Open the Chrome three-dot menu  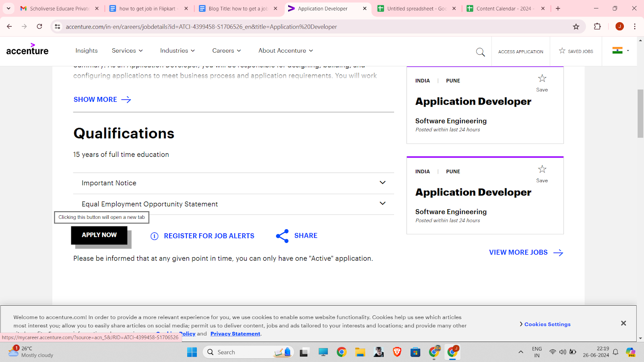[635, 27]
